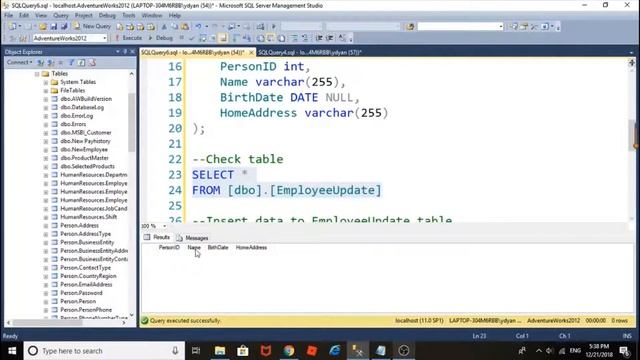Open the Help menu
Image resolution: width=640 pixels, height=360 pixels.
(x=175, y=16)
